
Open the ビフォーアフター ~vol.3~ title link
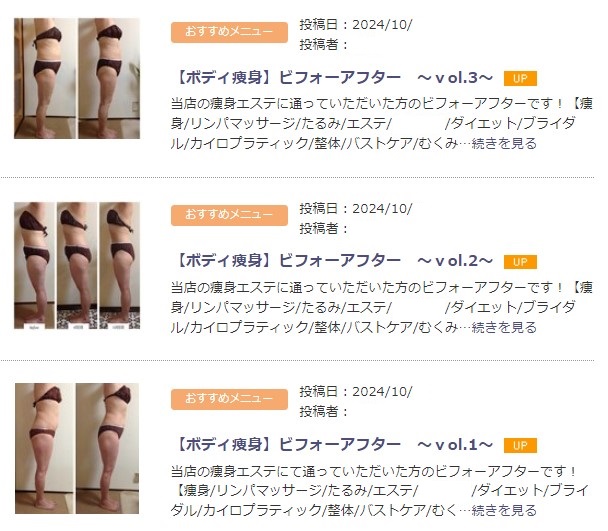(x=334, y=78)
